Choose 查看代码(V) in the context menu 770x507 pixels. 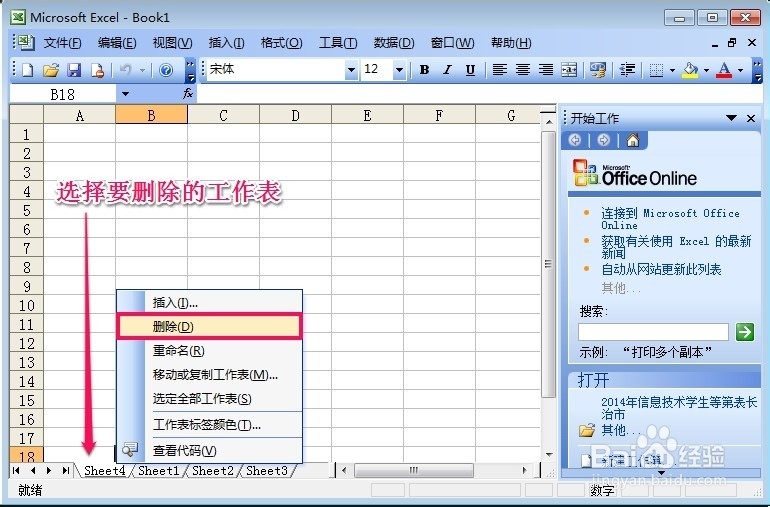(x=210, y=450)
